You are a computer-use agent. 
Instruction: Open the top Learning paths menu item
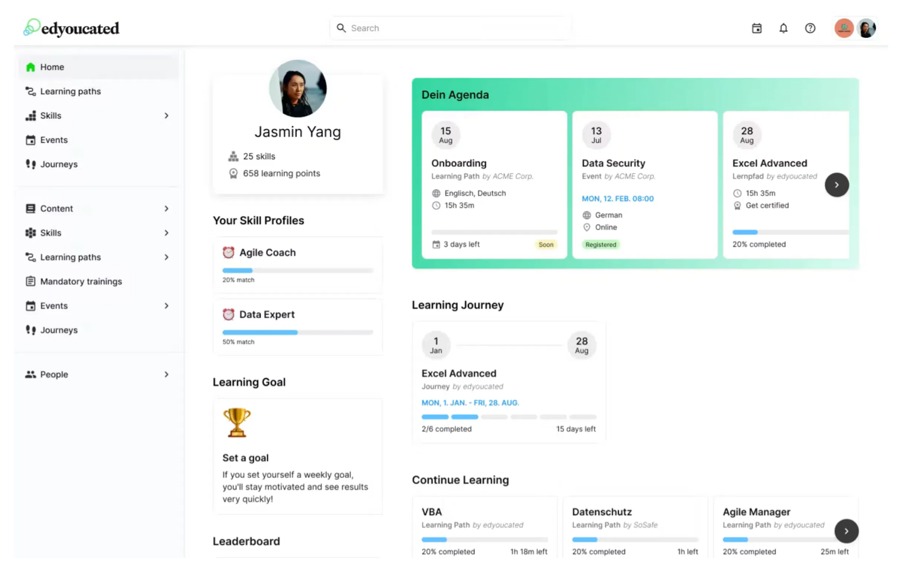click(99, 91)
